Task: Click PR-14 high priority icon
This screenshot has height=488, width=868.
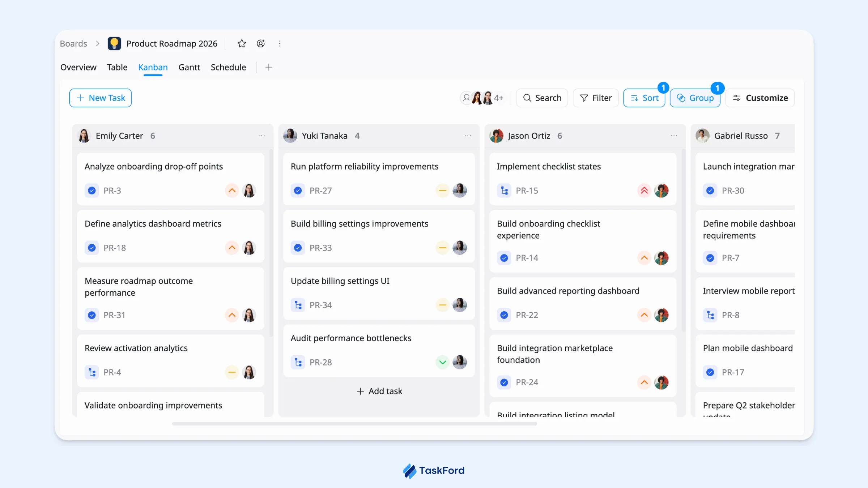Action: (x=644, y=258)
